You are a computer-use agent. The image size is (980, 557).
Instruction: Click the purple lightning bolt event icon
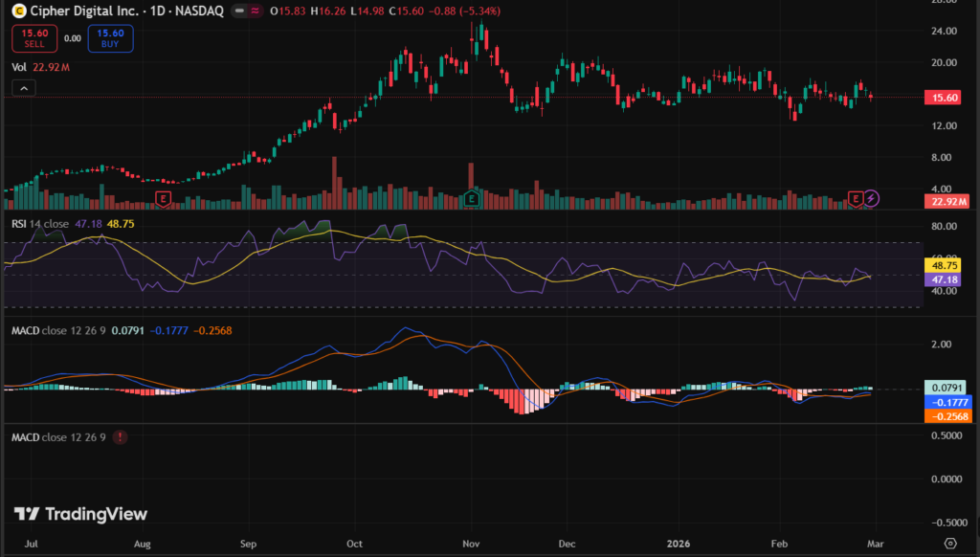click(x=872, y=198)
